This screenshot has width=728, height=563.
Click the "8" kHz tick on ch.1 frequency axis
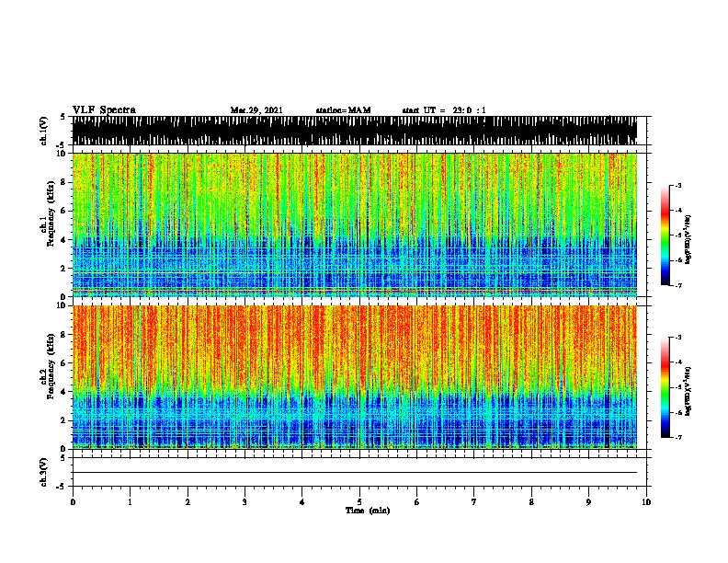[64, 182]
